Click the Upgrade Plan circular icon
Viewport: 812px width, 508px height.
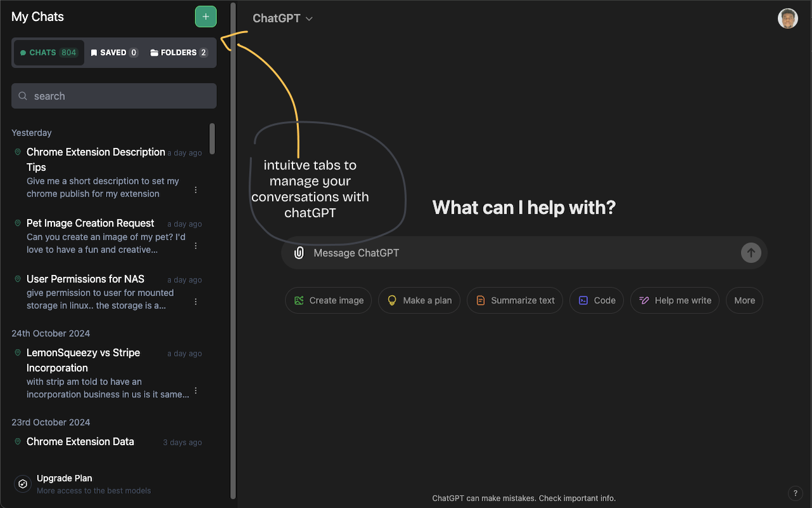pyautogui.click(x=23, y=484)
